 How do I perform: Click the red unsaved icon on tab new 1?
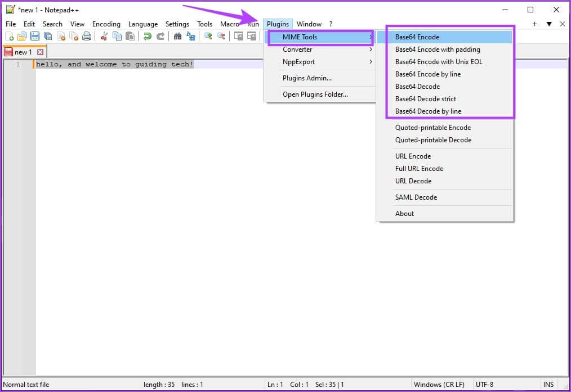[x=8, y=52]
